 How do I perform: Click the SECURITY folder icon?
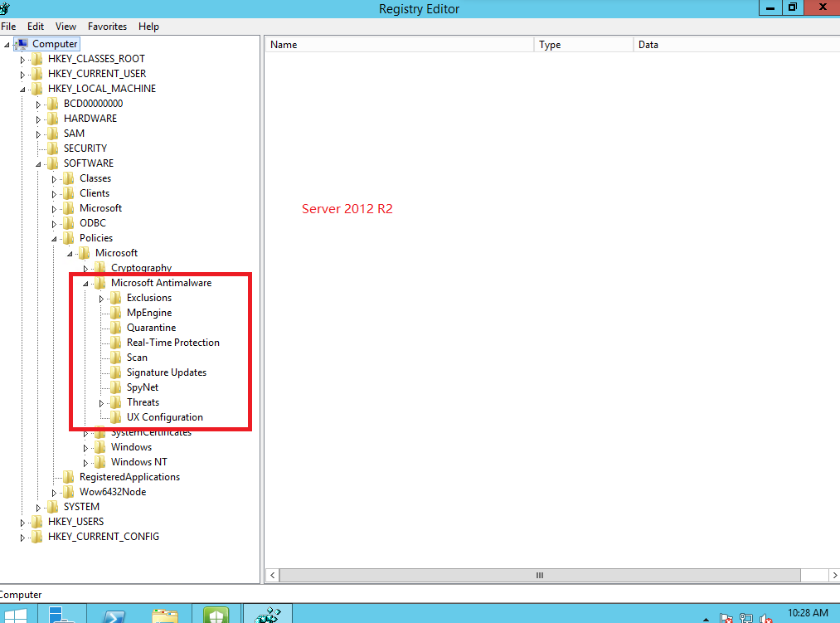click(x=52, y=148)
